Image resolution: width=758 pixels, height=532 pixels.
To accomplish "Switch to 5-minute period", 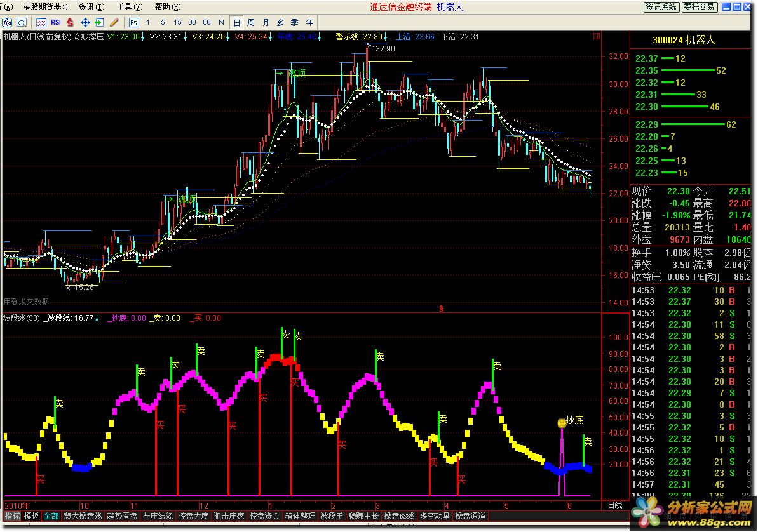I will (x=163, y=23).
